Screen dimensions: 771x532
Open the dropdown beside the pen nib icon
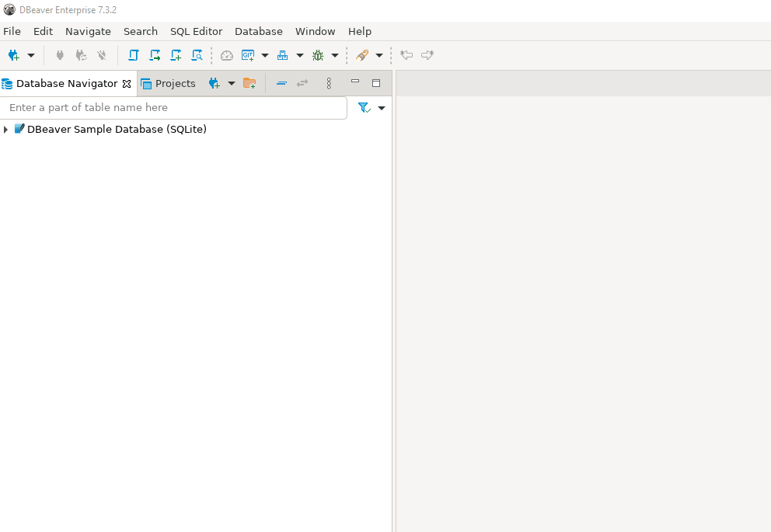pyautogui.click(x=379, y=55)
